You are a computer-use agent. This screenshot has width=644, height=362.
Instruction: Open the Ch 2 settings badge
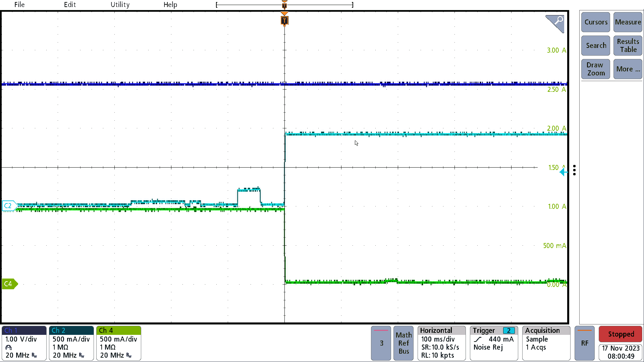[71, 343]
